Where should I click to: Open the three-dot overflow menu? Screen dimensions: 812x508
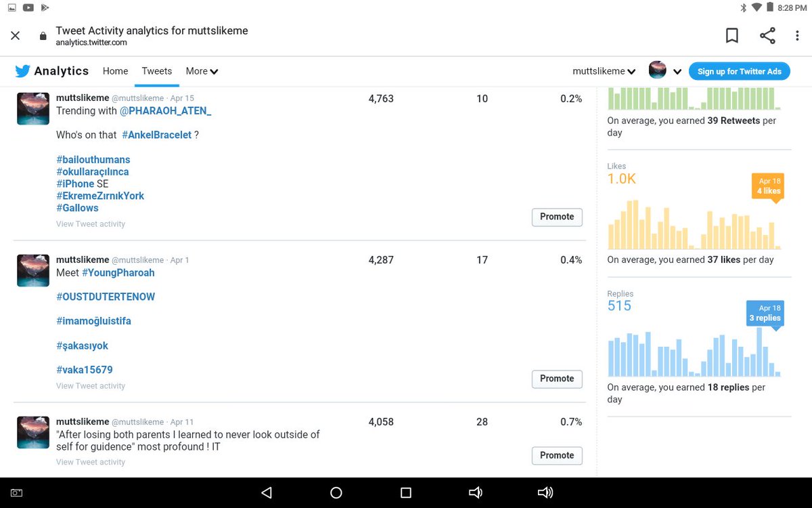tap(796, 36)
